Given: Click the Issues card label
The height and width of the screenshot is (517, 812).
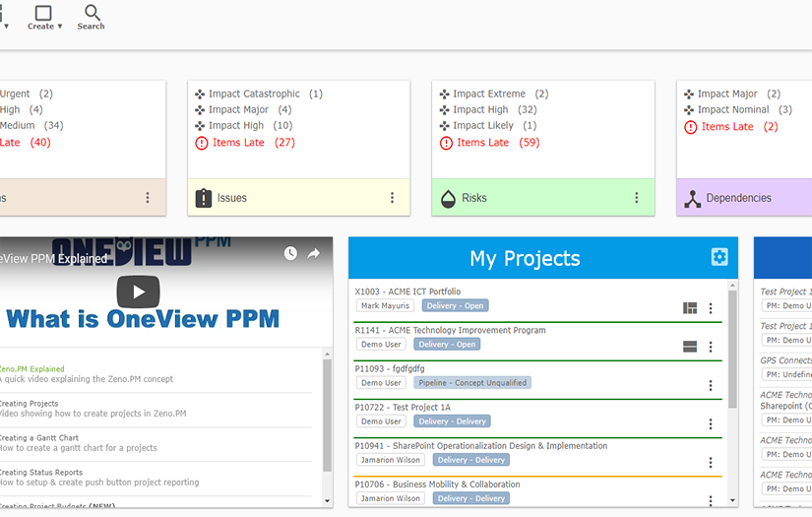Looking at the screenshot, I should [x=232, y=198].
